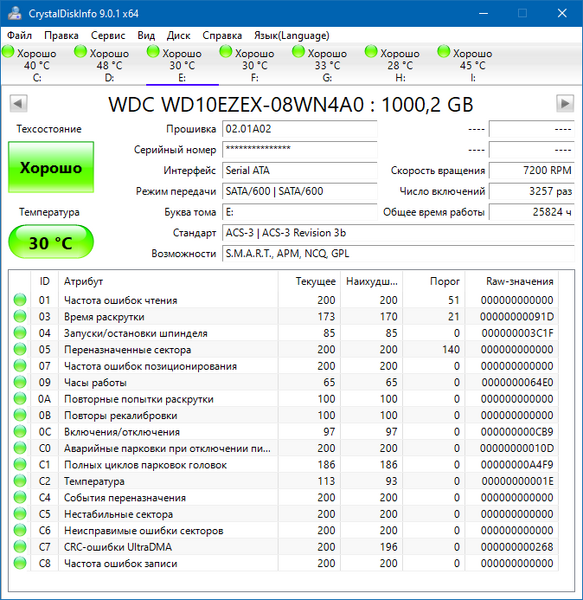Select drive D: at 48 °C
This screenshot has width=583, height=600.
pyautogui.click(x=101, y=64)
